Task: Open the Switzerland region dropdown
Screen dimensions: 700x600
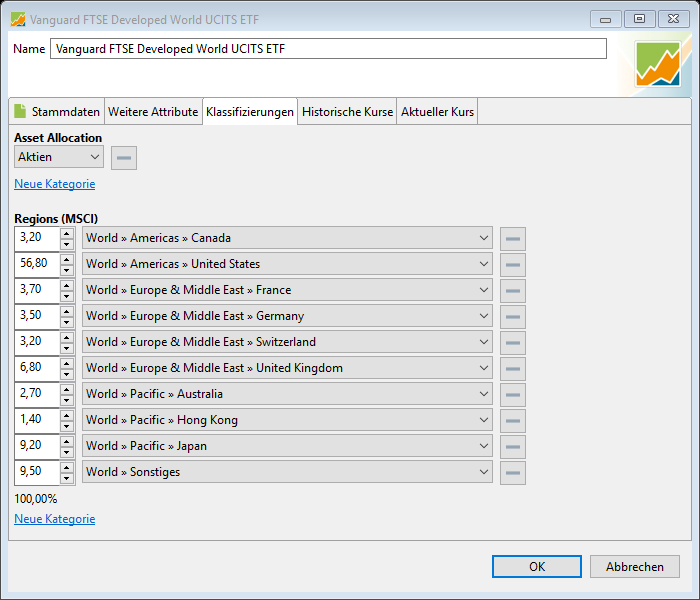Action: tap(287, 342)
